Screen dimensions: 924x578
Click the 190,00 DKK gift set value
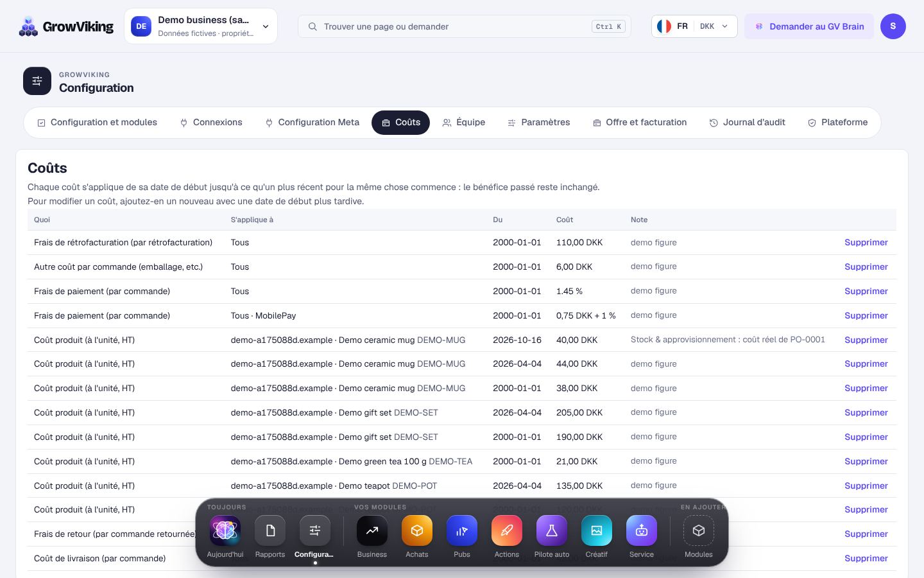coord(579,437)
